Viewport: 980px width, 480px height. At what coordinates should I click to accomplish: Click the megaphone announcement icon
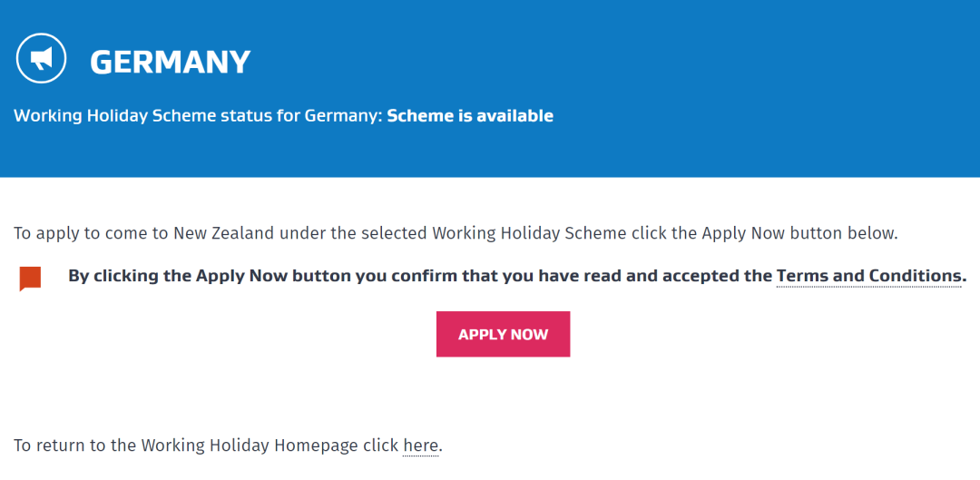coord(41,58)
